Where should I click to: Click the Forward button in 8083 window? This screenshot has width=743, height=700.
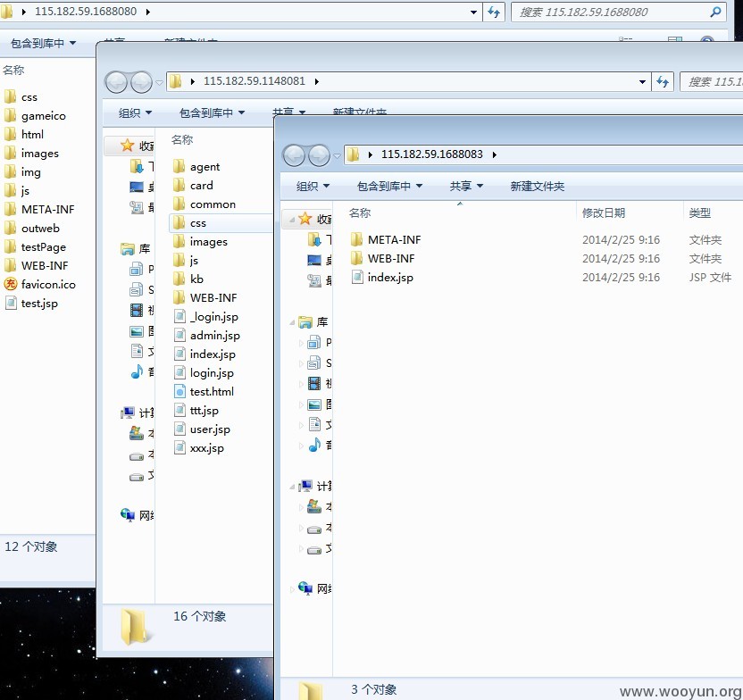click(x=319, y=154)
